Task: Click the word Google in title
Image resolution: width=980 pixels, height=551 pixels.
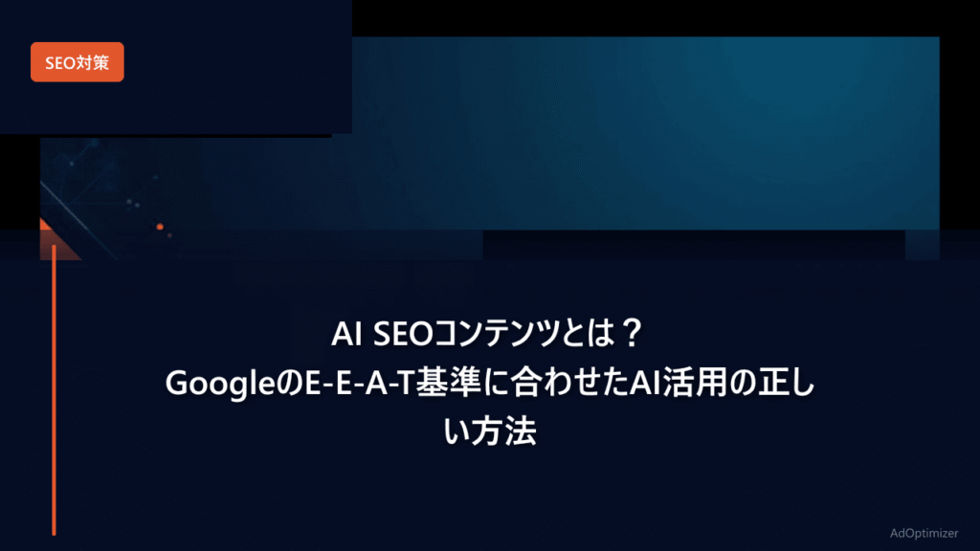Action: coord(219,384)
